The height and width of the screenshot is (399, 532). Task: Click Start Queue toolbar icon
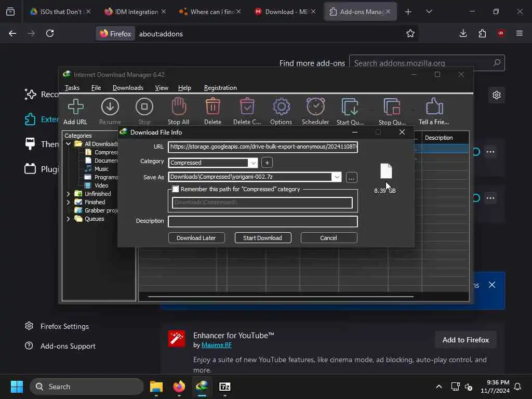point(350,107)
